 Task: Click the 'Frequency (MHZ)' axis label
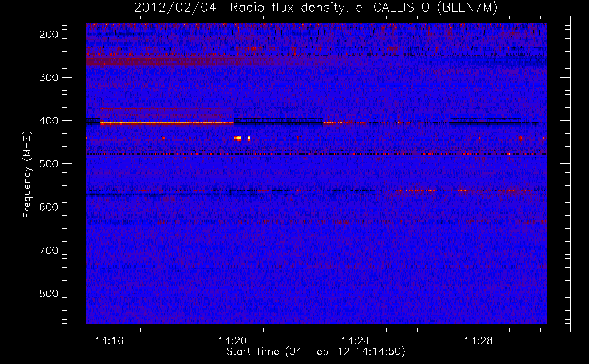[27, 175]
